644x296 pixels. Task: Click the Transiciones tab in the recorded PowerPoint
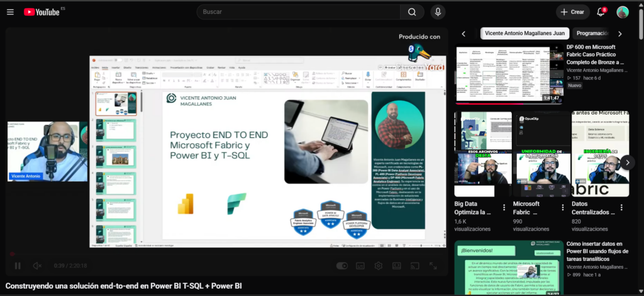(142, 67)
